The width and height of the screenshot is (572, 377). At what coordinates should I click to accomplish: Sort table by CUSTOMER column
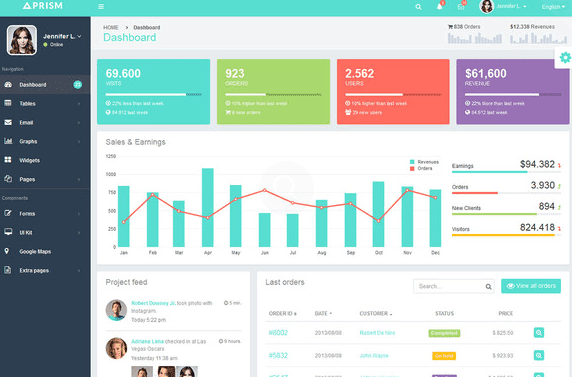click(x=376, y=313)
